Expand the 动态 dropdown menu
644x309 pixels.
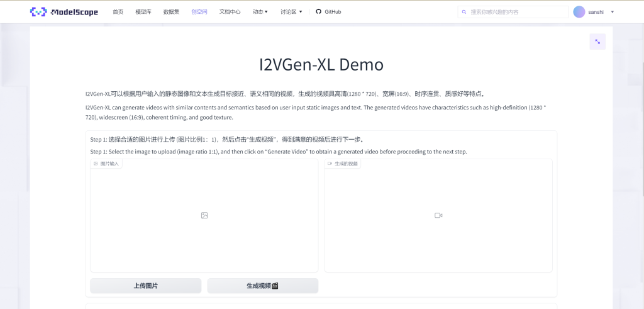click(x=260, y=12)
